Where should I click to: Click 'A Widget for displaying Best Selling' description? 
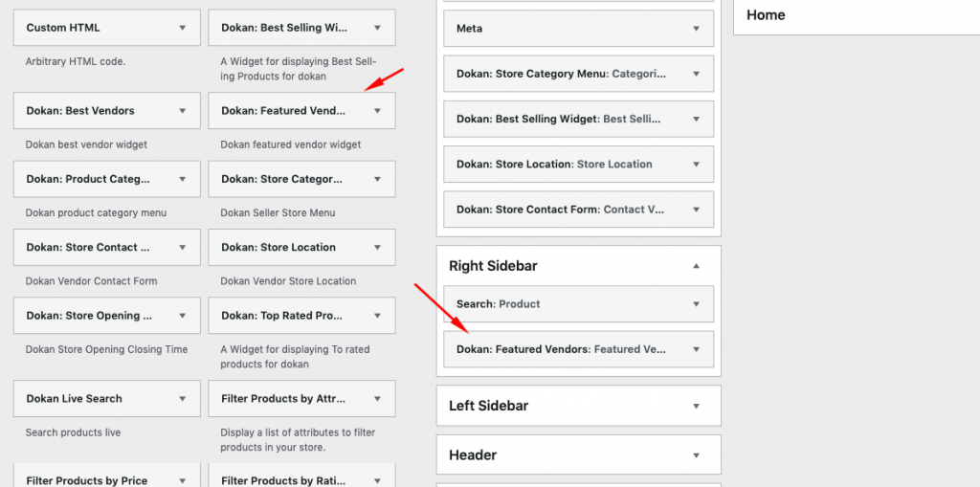(x=299, y=69)
